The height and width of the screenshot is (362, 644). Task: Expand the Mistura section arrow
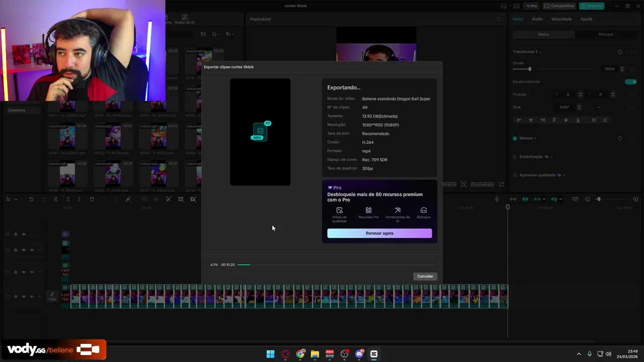(x=535, y=138)
